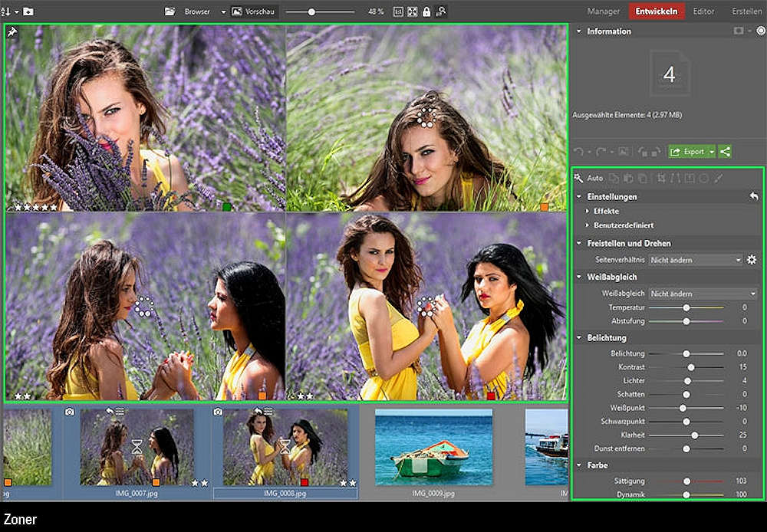Toggle the zoom lock icon

click(426, 12)
